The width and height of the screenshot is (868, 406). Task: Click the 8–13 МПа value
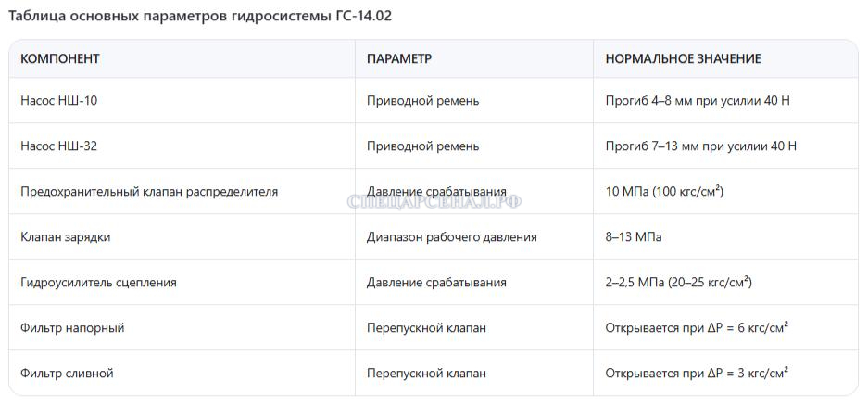click(634, 237)
